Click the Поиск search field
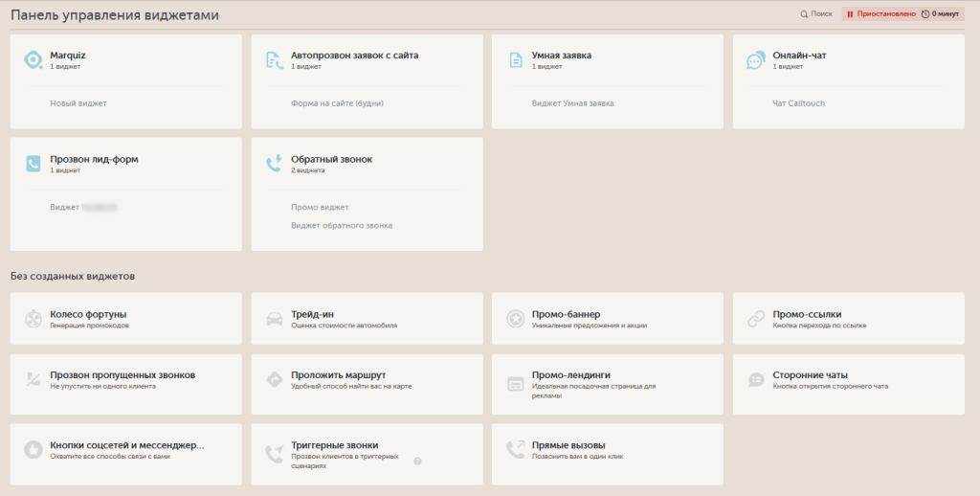980x496 pixels. [x=816, y=14]
